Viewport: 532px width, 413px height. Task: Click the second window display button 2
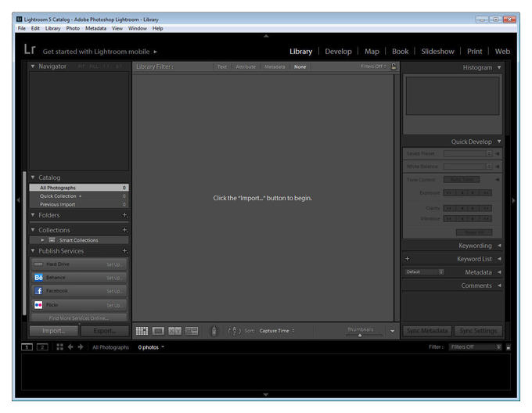pos(42,347)
